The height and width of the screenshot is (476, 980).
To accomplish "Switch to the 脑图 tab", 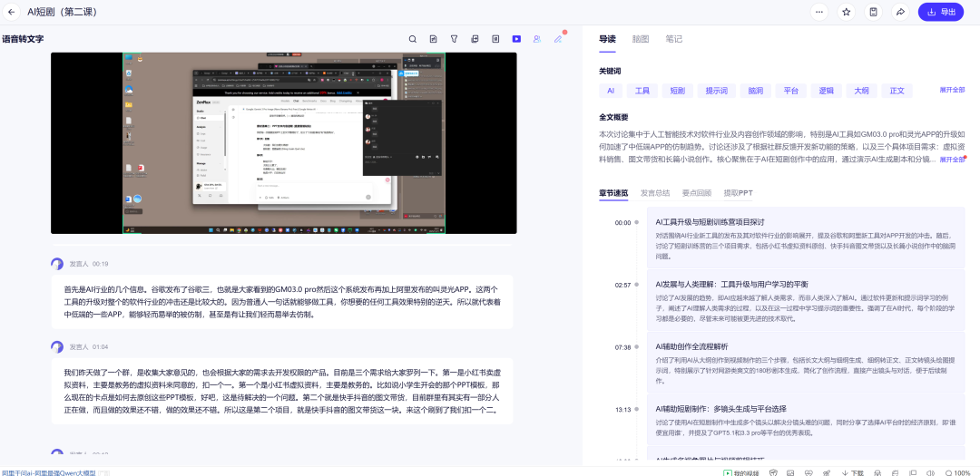I will click(x=640, y=39).
